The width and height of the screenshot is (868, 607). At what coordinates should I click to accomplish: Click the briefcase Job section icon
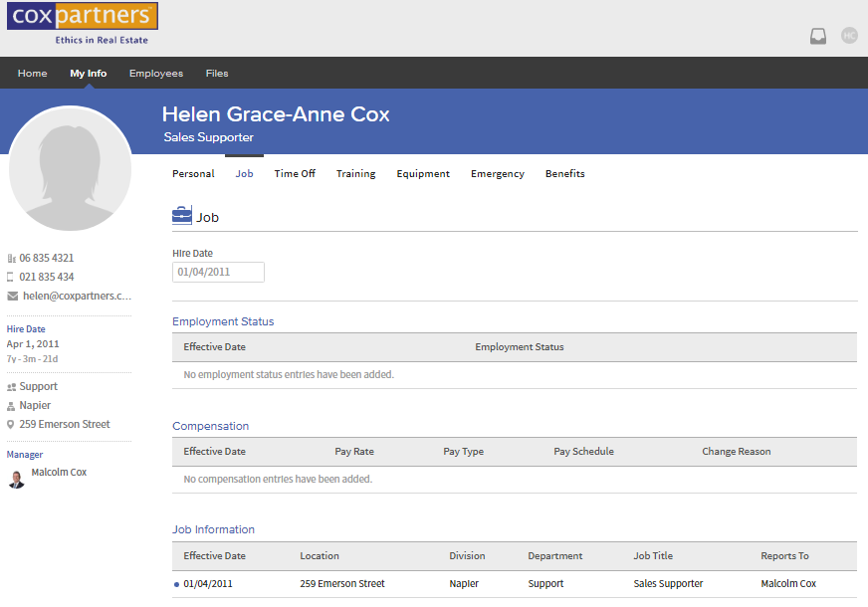pos(182,216)
